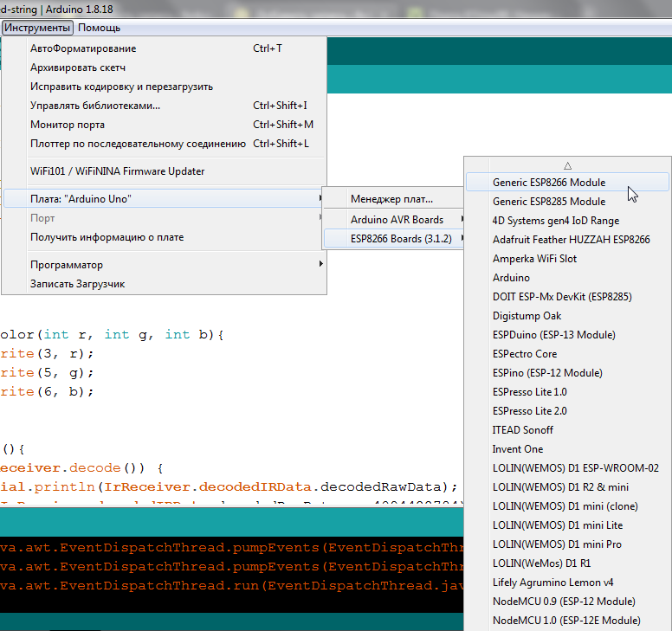
Task: Expand the Плата: "Arduino Uno" submenu
Action: 165,199
